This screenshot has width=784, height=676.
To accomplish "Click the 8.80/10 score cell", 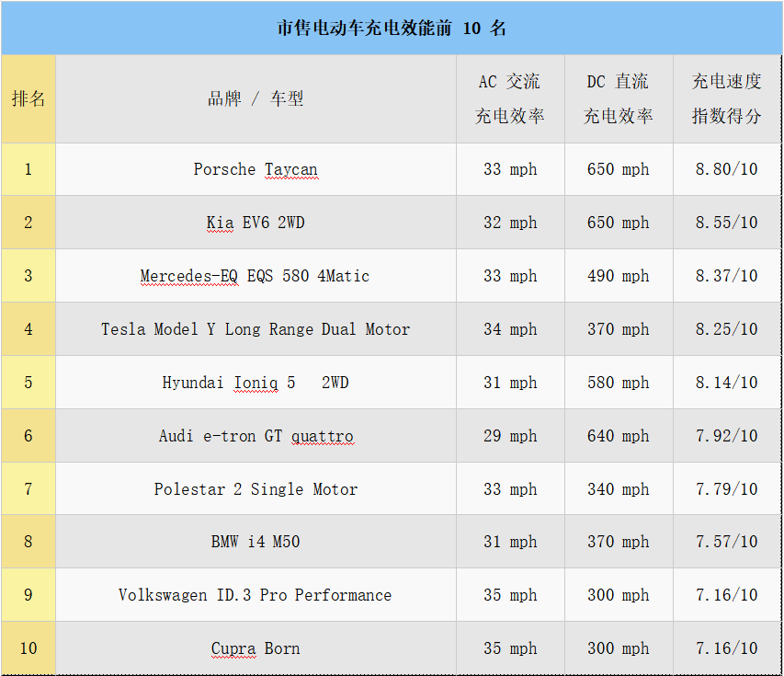I will point(727,169).
